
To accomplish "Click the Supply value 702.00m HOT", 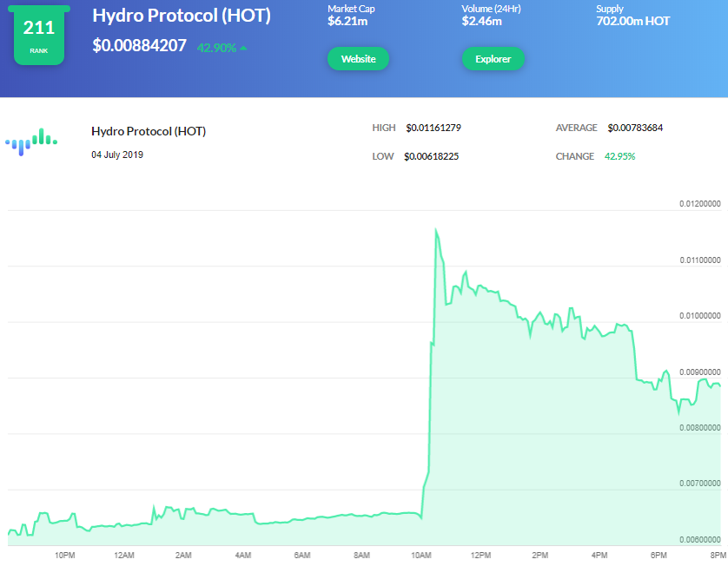I will pos(632,22).
